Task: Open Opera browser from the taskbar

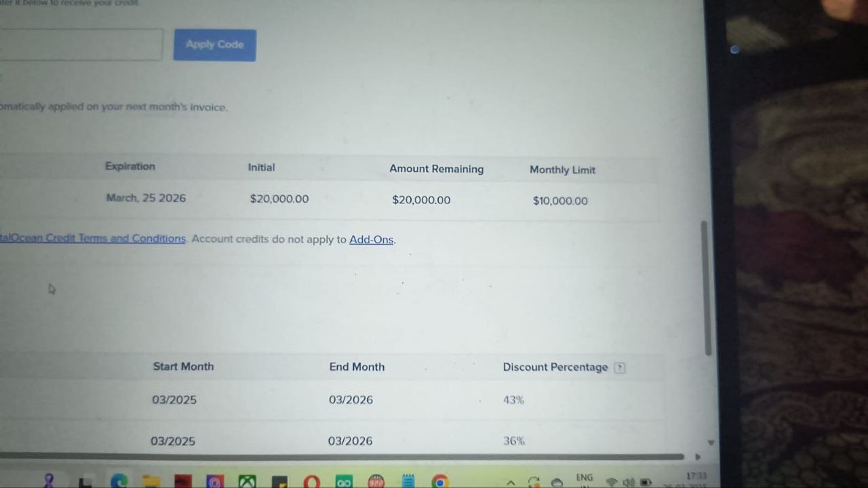Action: [x=311, y=482]
